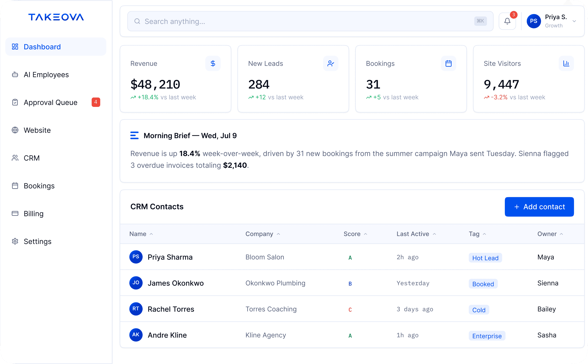
Task: Click the search magnifier icon
Action: pos(137,21)
